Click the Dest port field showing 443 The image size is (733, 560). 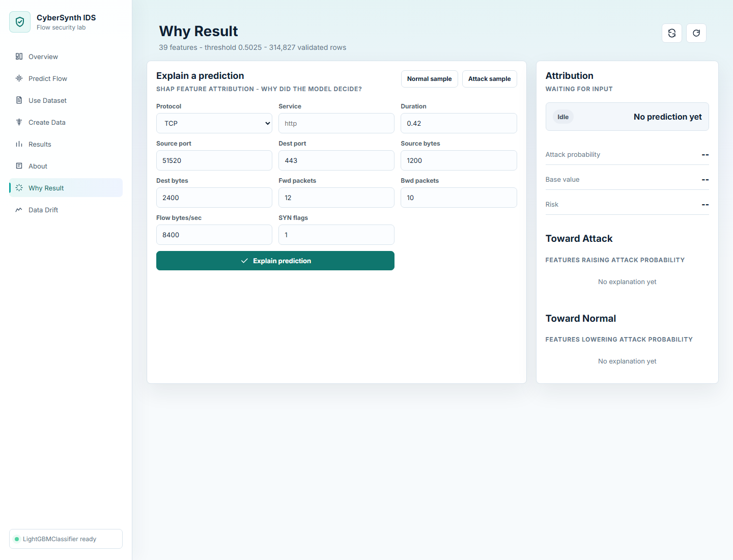pos(336,160)
